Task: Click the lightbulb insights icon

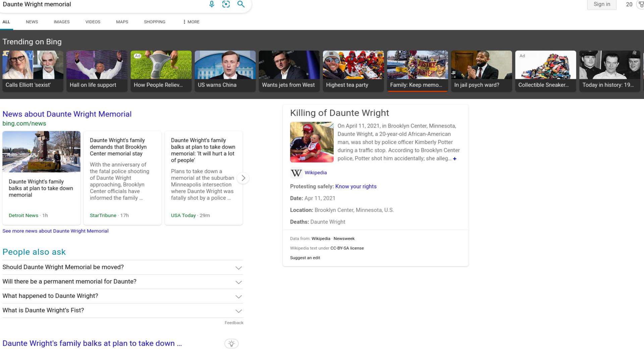Action: click(231, 343)
